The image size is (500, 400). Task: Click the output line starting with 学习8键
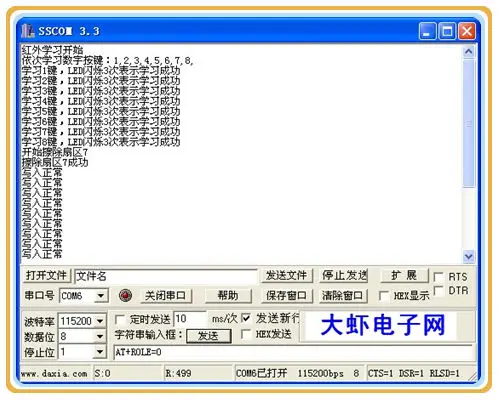point(101,142)
